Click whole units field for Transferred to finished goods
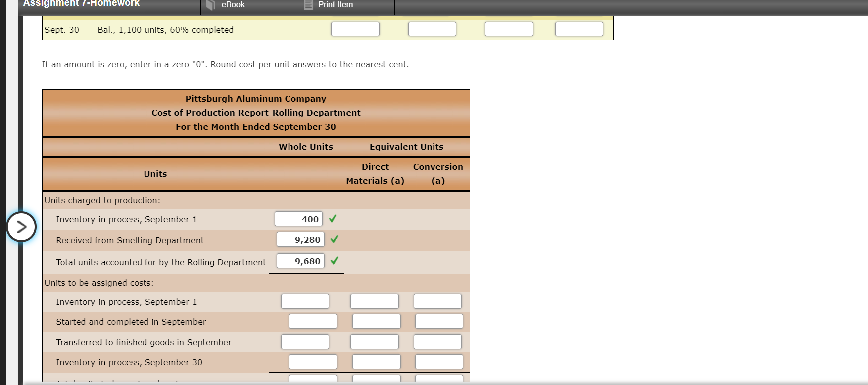 click(305, 342)
